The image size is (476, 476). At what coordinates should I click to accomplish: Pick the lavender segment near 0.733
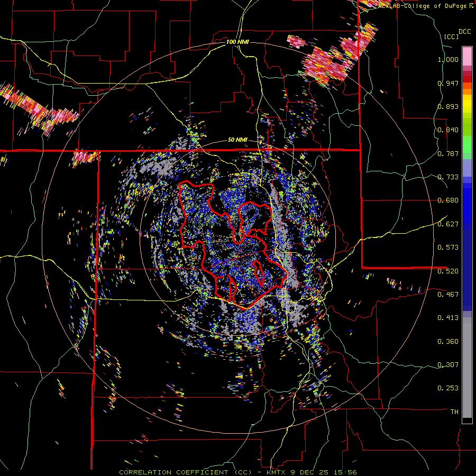467,168
